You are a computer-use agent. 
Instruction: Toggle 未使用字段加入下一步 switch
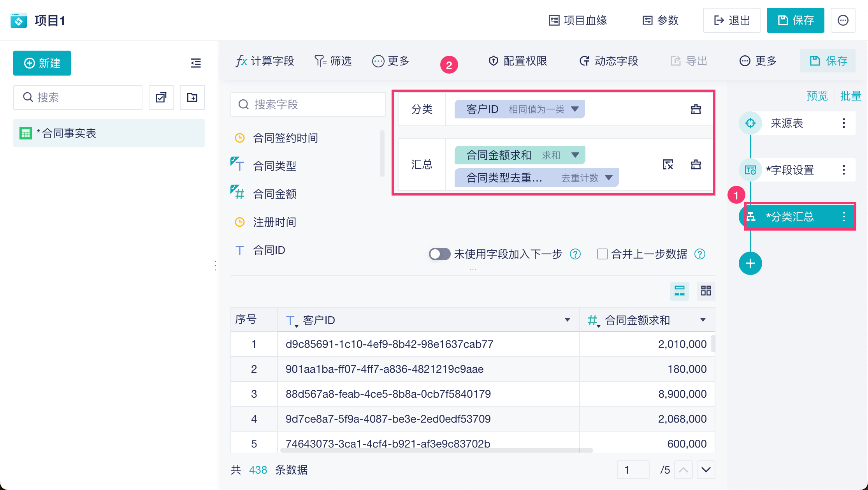coord(439,254)
